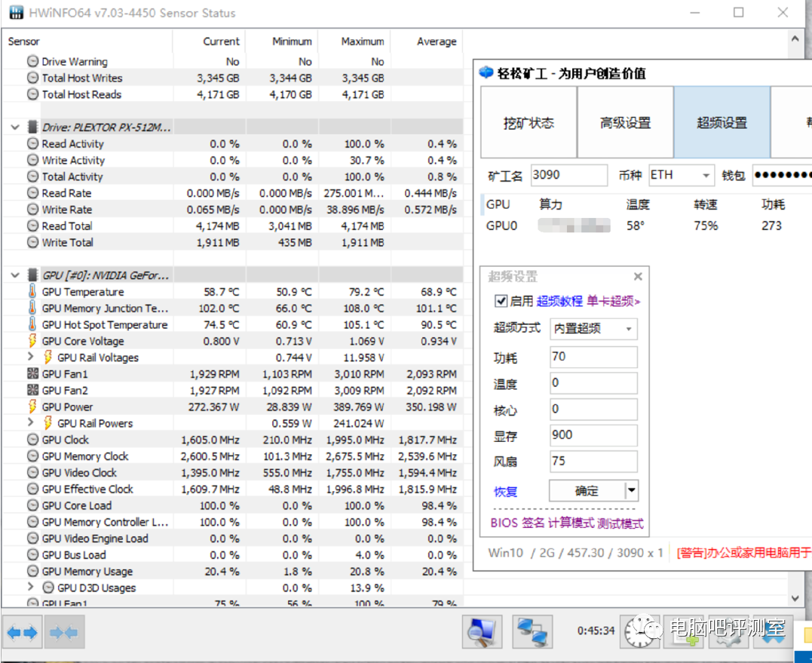This screenshot has width=812, height=663.
Task: Click fan icon of GPU Fan2 row
Action: (x=32, y=390)
